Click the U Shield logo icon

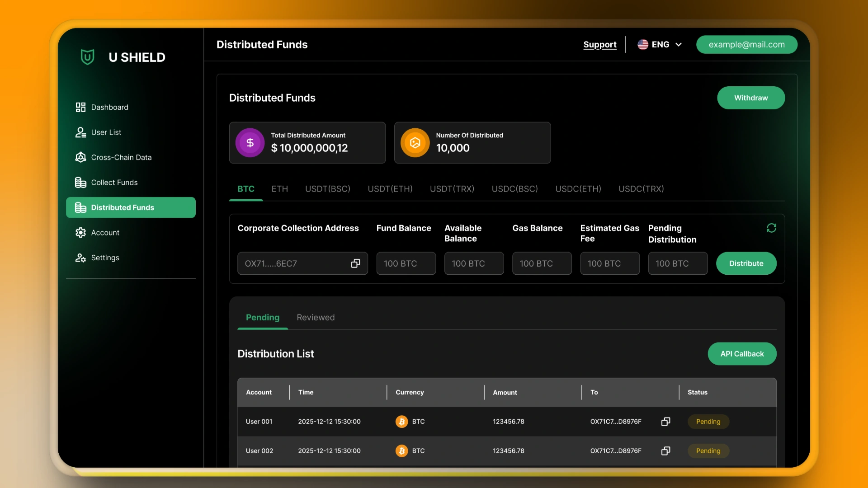[x=87, y=57]
